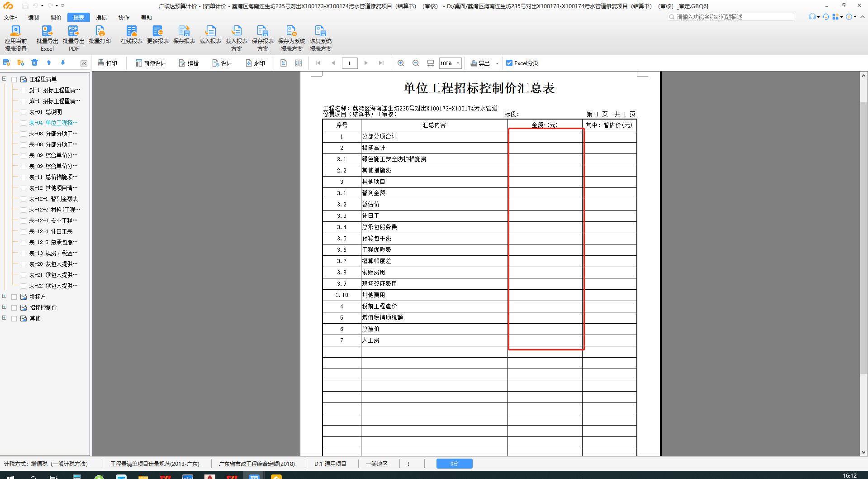Image resolution: width=868 pixels, height=479 pixels.
Task: Expand the 投标方 tree node
Action: point(5,296)
